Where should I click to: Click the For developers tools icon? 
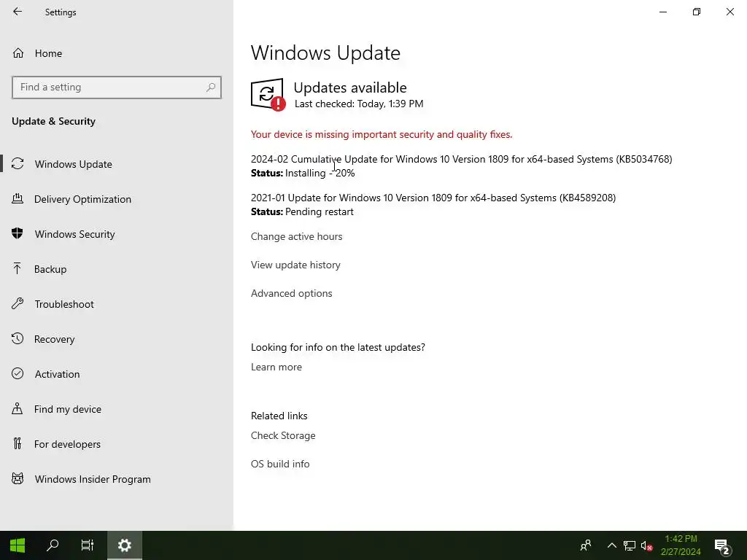tap(18, 443)
